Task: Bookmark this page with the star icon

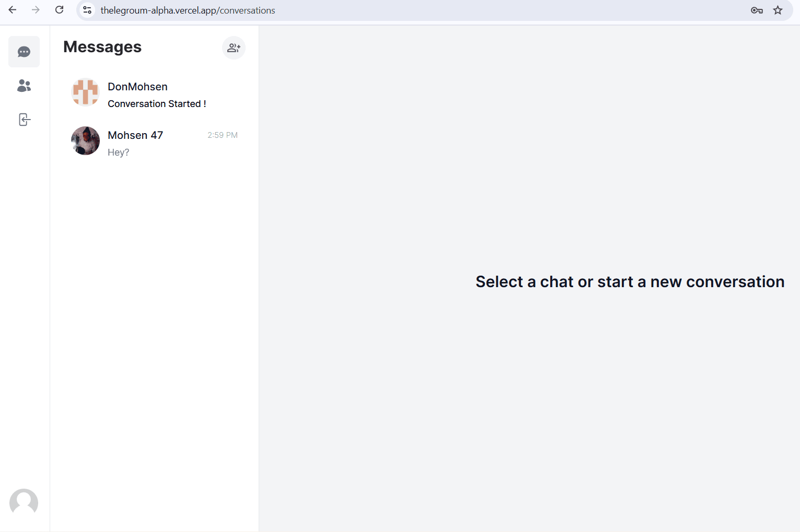Action: 778,10
